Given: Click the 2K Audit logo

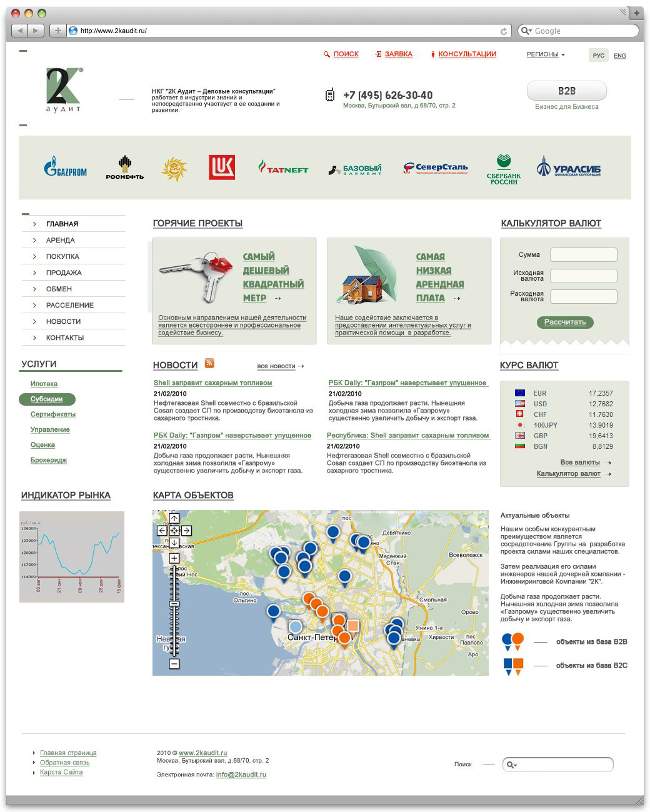Looking at the screenshot, I should coord(64,89).
